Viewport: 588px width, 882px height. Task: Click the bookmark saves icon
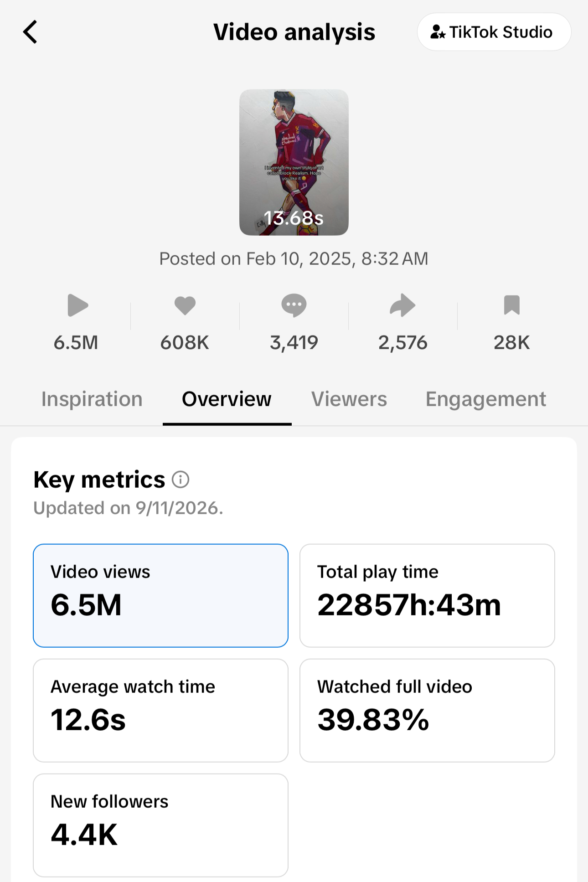coord(512,305)
